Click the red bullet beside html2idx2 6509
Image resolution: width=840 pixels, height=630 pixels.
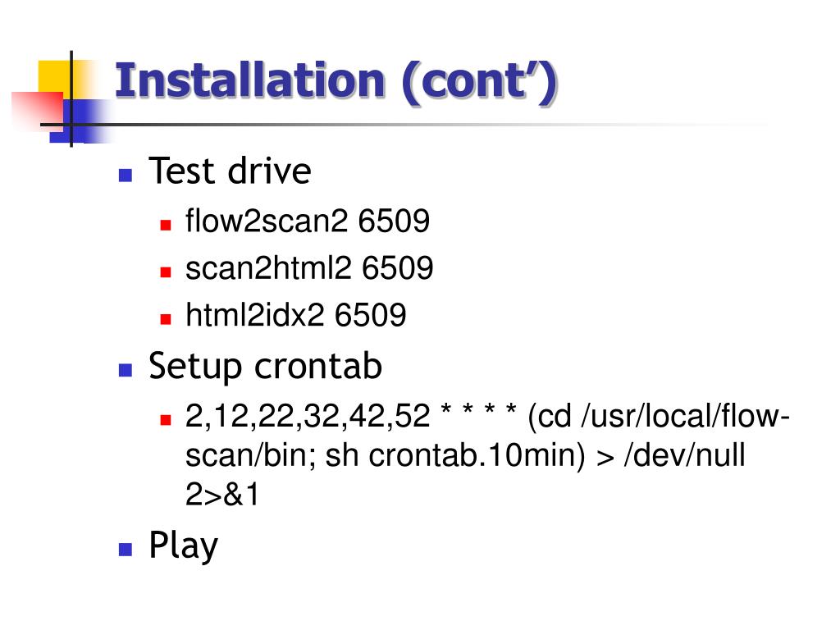click(x=166, y=319)
